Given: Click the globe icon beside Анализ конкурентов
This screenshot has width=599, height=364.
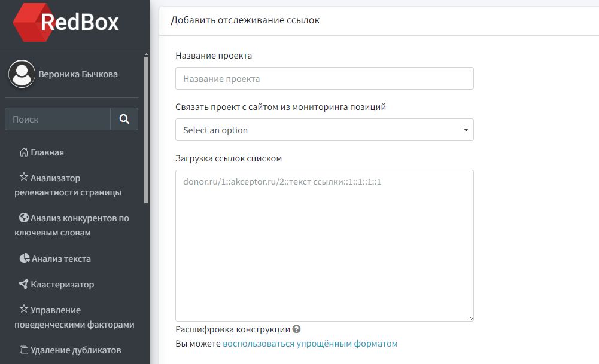Looking at the screenshot, I should 24,218.
